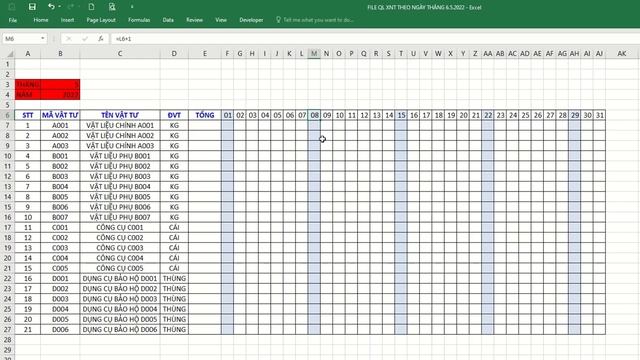Screen dimensions: 640x360
Task: Click day 12 header cell
Action: 364,115
